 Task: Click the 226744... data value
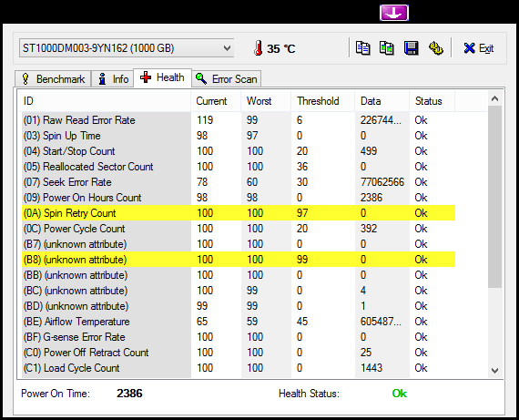[x=381, y=120]
